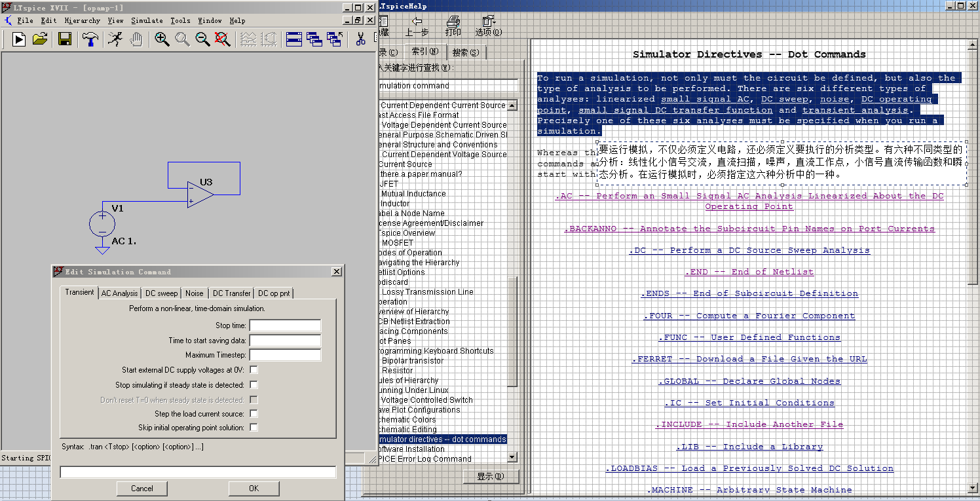980x501 pixels.
Task: Click the Hide icon in the LTspiceHelp toolbar
Action: pos(384,22)
